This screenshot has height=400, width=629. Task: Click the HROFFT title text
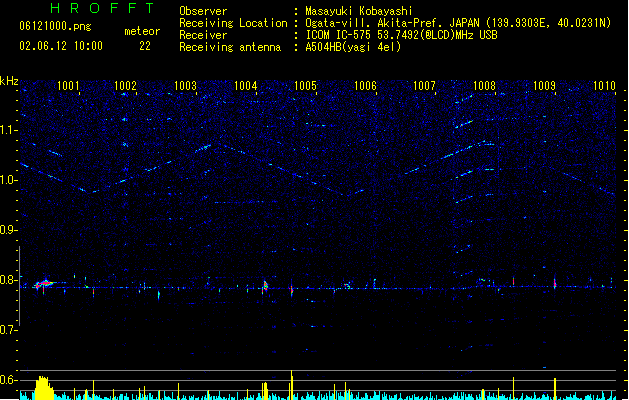coord(103,8)
